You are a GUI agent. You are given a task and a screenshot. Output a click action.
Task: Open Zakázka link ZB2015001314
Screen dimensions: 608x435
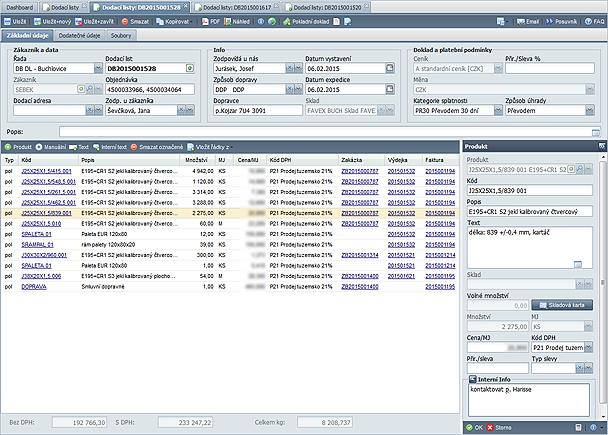point(360,255)
